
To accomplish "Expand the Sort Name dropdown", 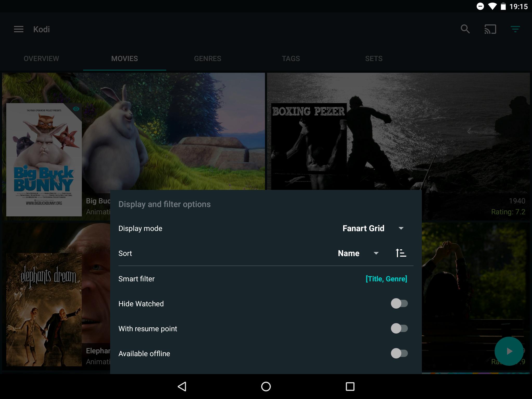I will [x=358, y=253].
